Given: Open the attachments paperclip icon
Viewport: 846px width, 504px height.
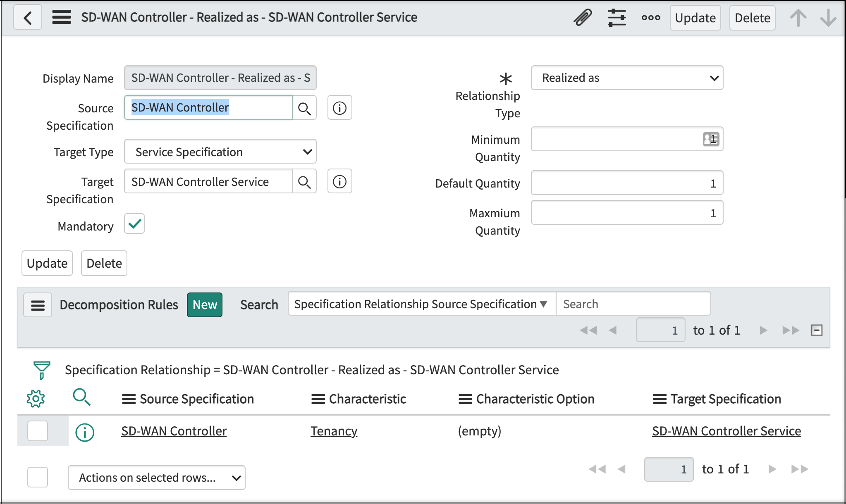Looking at the screenshot, I should point(583,18).
